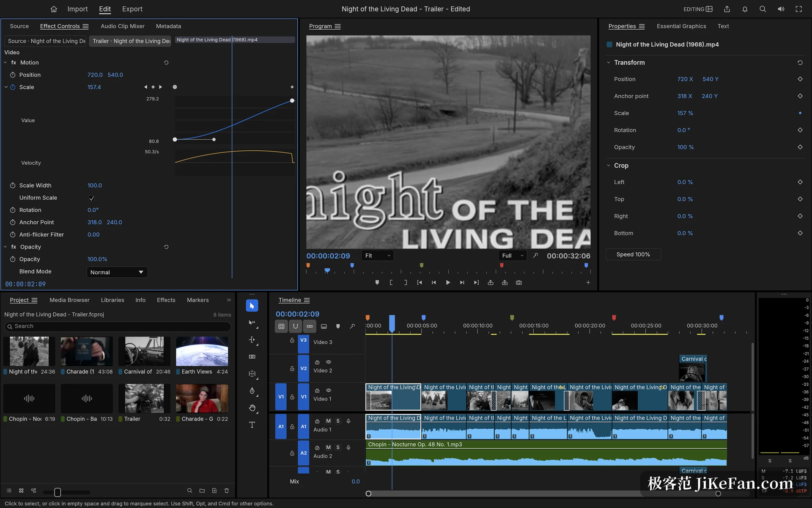Reset the Motion effect parameters
This screenshot has width=812, height=508.
coord(166,62)
